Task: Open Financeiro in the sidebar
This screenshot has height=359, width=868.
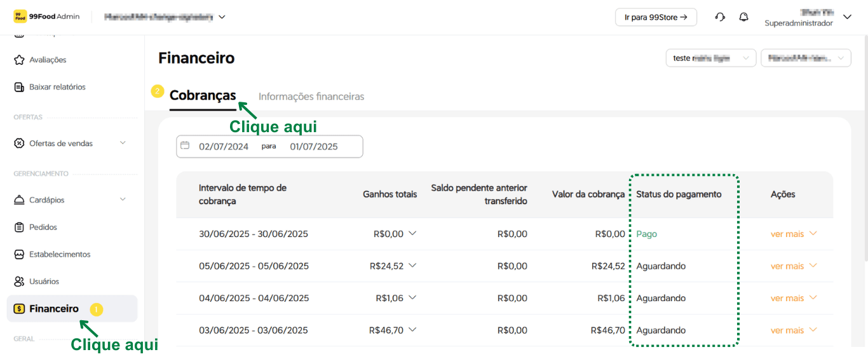Action: tap(54, 309)
